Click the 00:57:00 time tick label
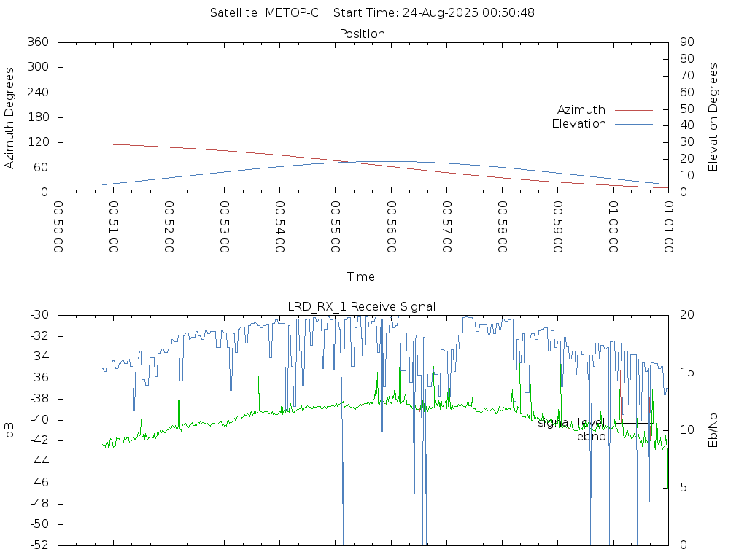747x560 pixels. click(x=446, y=227)
